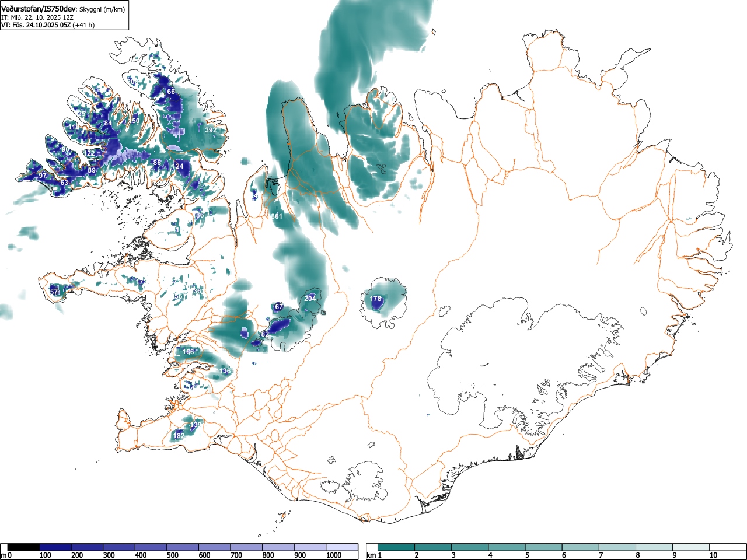Image resolution: width=747 pixels, height=560 pixels.
Task: Click the 139 visibility value label
Action: point(196,425)
